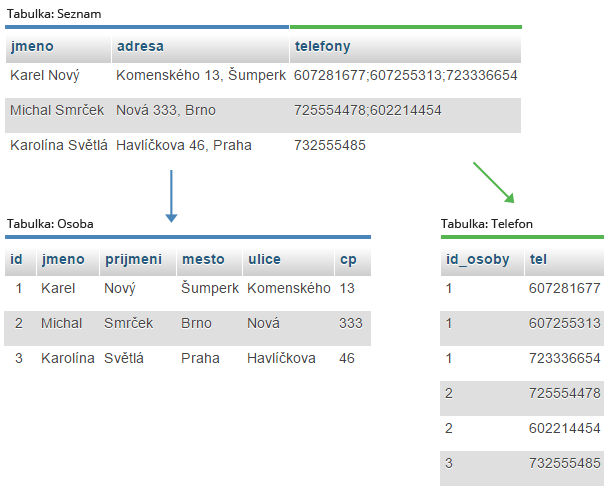The height and width of the screenshot is (493, 610).
Task: Click the 'ulice' column header
Action: coord(264,259)
